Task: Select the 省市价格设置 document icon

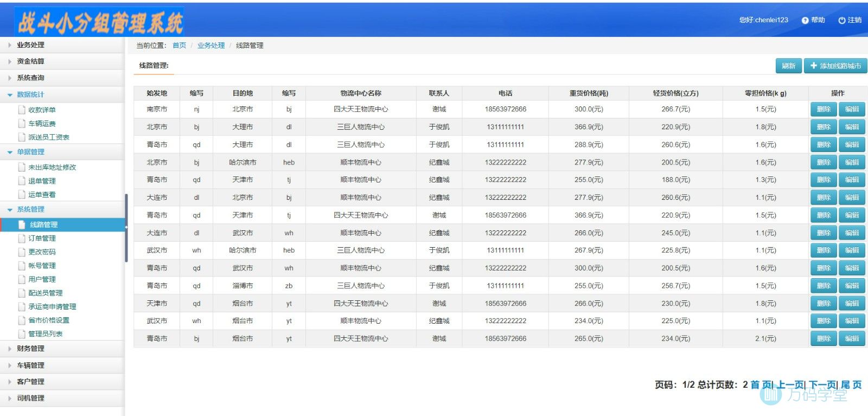Action: [x=22, y=320]
